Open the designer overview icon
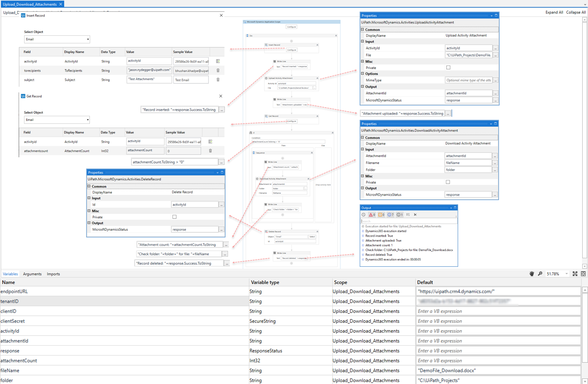The height and width of the screenshot is (384, 588). pos(583,274)
